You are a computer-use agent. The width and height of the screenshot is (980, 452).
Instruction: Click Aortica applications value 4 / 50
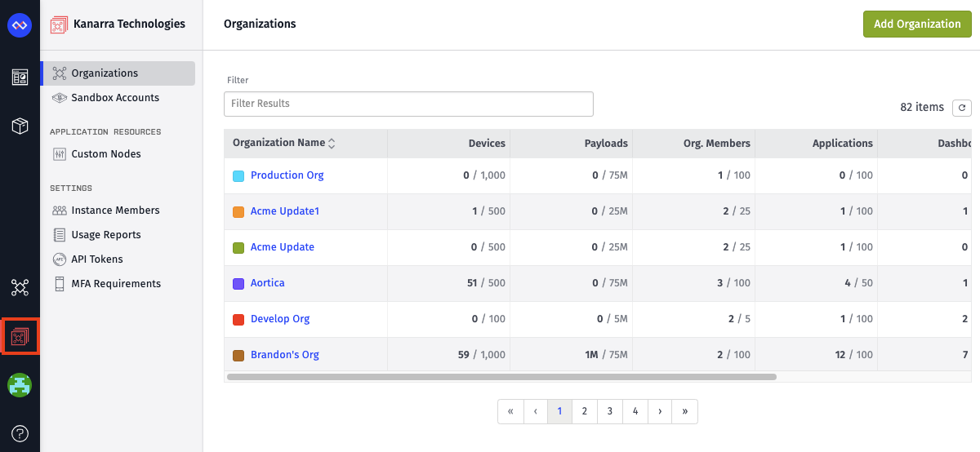pyautogui.click(x=857, y=283)
